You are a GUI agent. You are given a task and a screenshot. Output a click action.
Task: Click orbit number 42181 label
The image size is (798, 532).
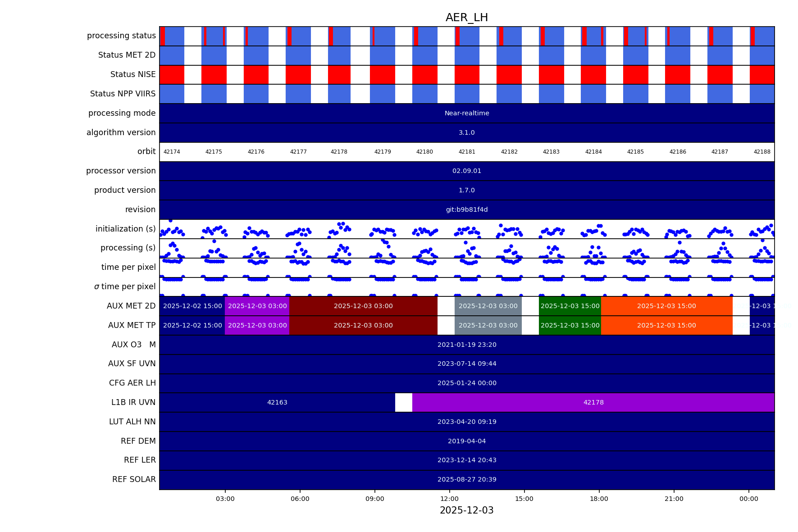click(x=467, y=152)
